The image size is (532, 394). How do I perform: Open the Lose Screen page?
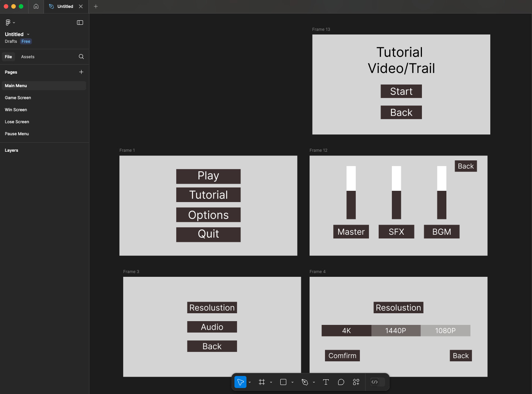(x=44, y=122)
